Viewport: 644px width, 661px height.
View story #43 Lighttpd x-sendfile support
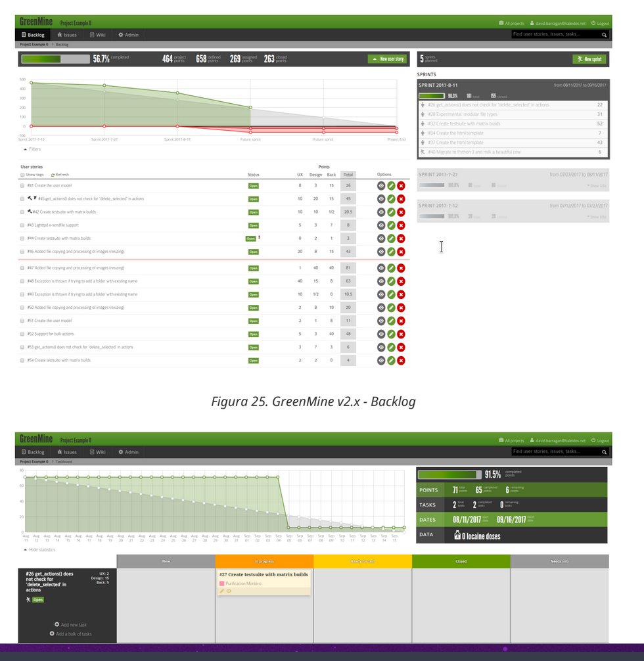point(381,225)
